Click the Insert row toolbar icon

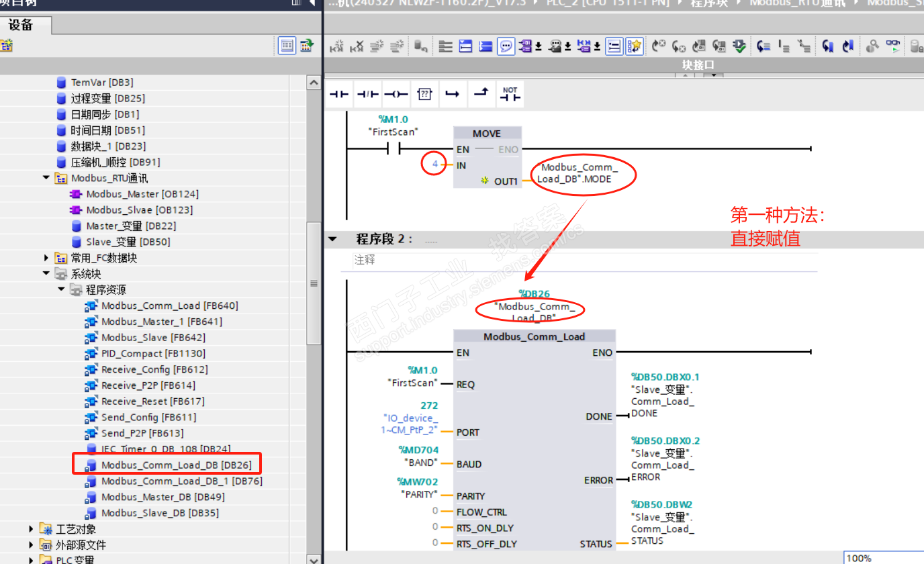point(377,46)
